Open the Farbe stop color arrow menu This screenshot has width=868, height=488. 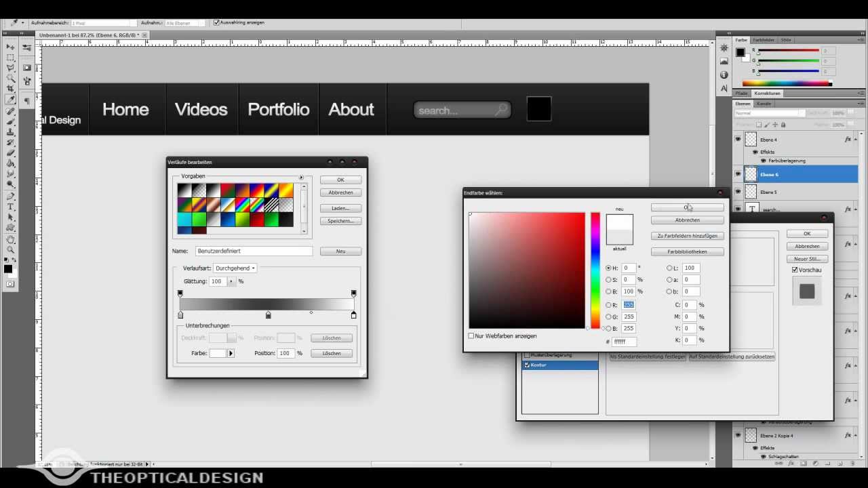tap(231, 353)
